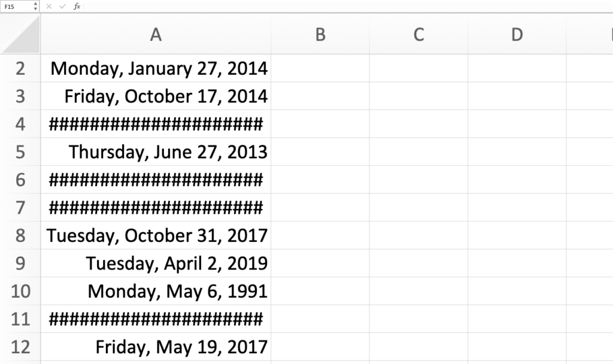Viewport: 613px width, 364px height.
Task: Click the hash-filled cell in row 6
Action: point(156,180)
